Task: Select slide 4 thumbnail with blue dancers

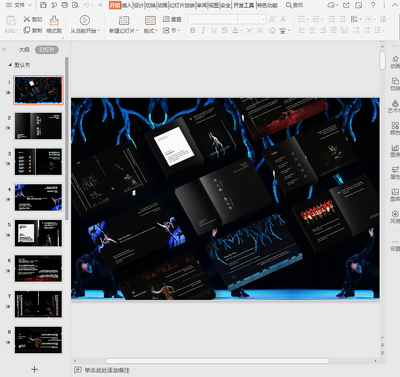Action: [x=38, y=197]
